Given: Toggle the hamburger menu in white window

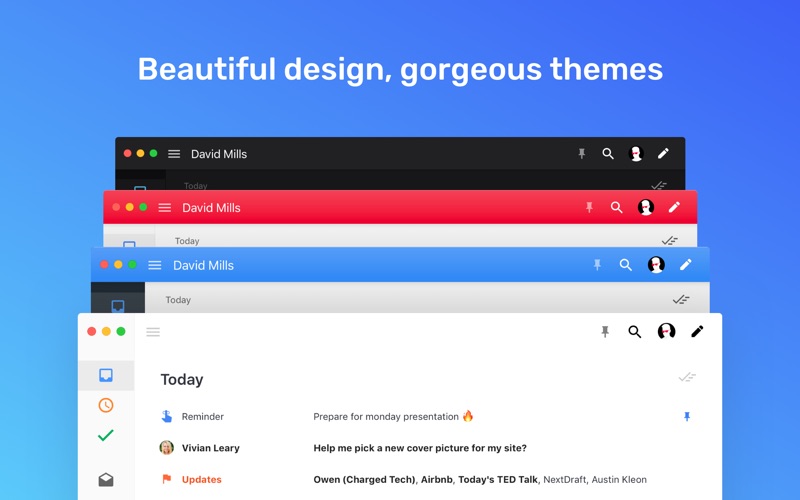Looking at the screenshot, I should 153,332.
